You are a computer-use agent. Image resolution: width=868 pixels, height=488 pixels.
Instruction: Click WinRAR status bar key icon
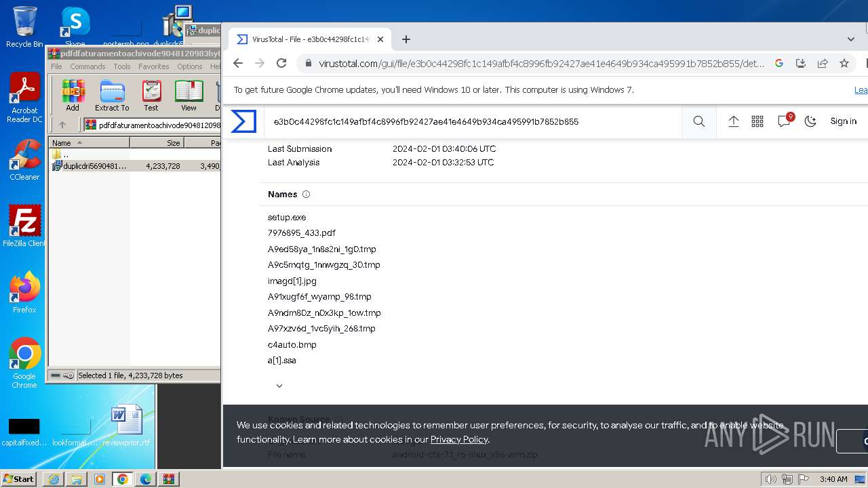[68, 375]
